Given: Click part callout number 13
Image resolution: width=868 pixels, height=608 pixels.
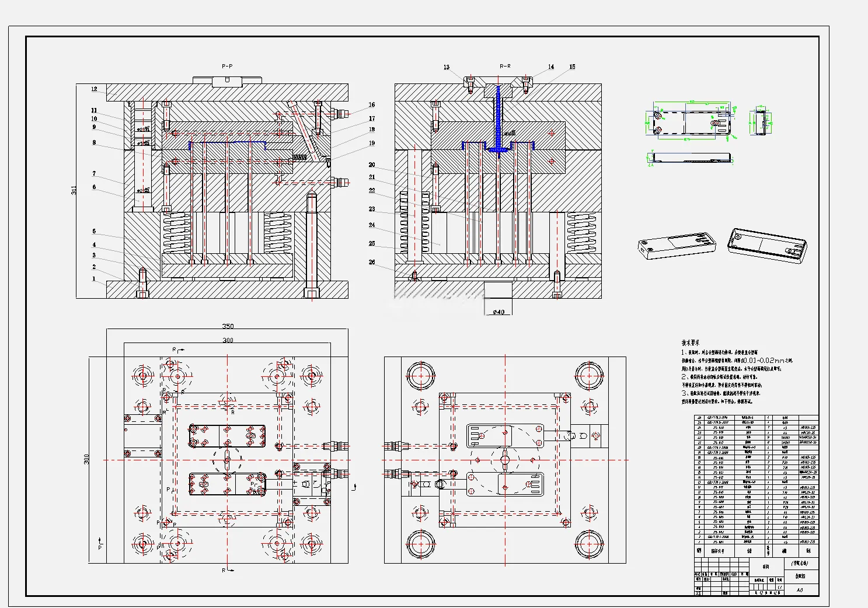Looking at the screenshot, I should point(447,67).
